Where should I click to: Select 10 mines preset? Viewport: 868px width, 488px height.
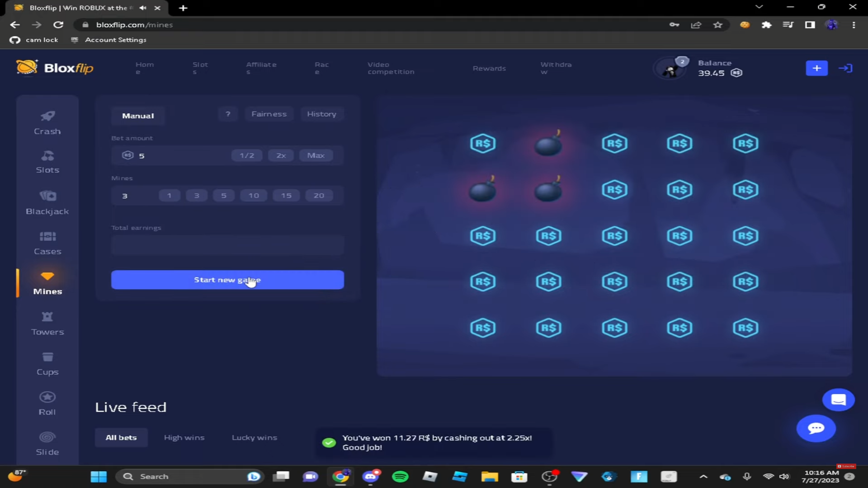pos(254,196)
